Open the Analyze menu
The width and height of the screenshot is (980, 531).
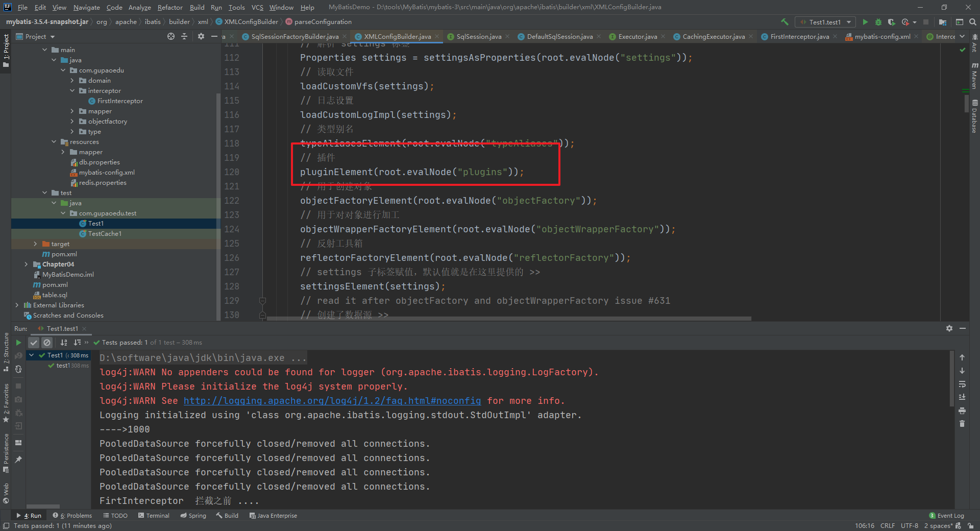tap(139, 7)
